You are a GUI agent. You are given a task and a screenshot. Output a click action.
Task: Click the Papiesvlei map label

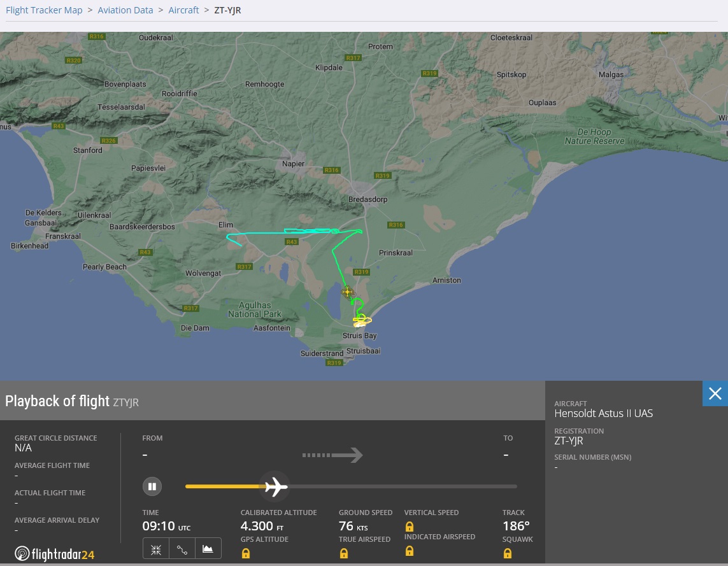coord(148,169)
